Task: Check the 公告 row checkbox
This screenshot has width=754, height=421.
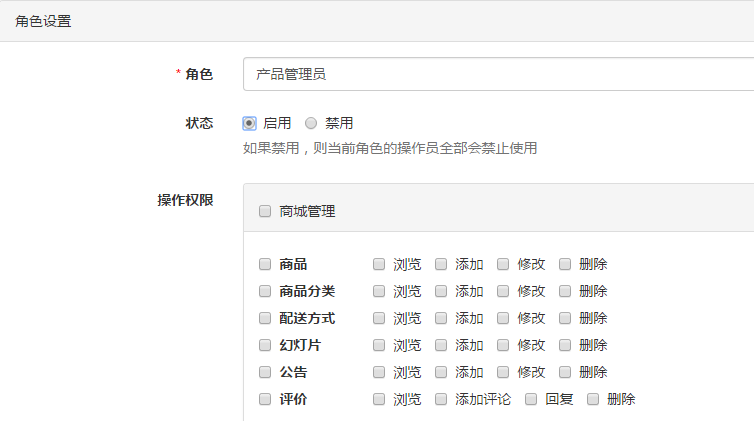Action: [265, 372]
